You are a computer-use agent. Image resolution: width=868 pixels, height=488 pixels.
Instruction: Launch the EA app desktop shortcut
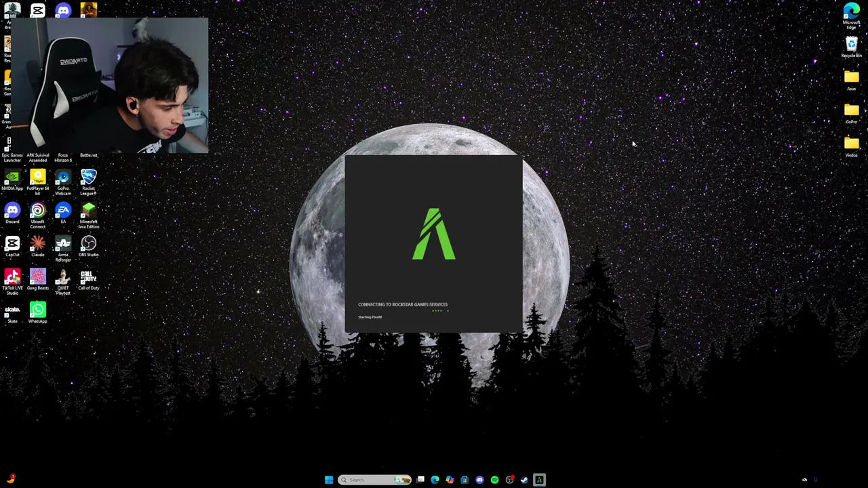63,213
